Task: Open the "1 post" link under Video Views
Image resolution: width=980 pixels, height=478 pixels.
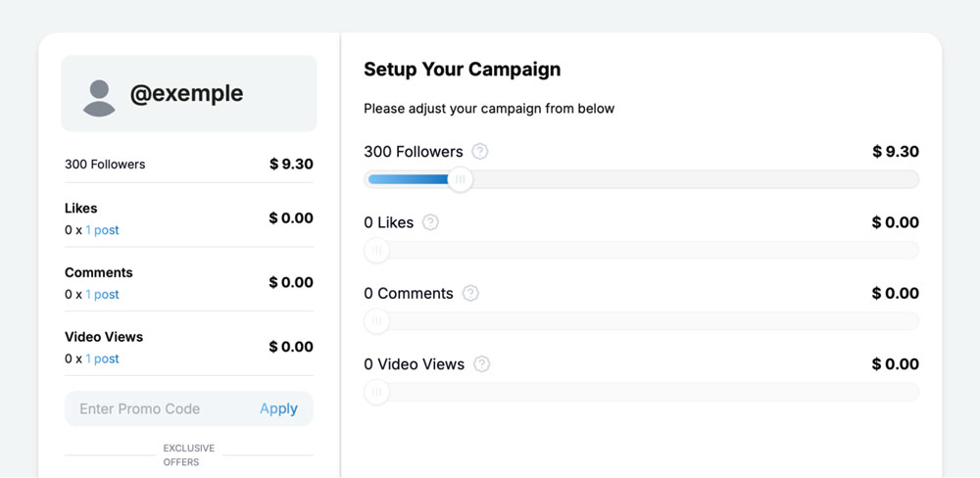Action: click(x=102, y=359)
